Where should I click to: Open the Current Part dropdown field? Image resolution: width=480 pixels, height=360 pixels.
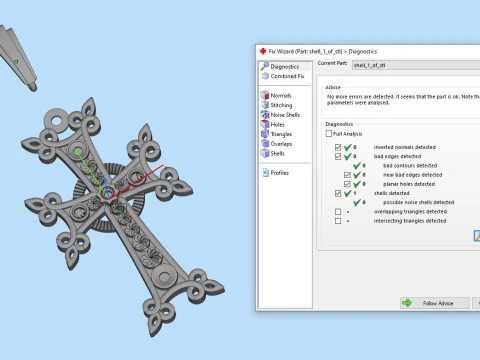coord(416,65)
